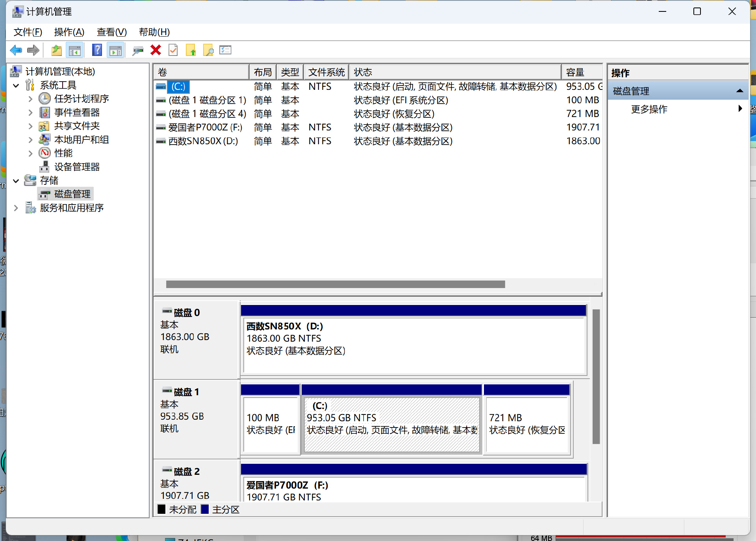Click the Up one level folder icon
The height and width of the screenshot is (541, 756).
[57, 50]
